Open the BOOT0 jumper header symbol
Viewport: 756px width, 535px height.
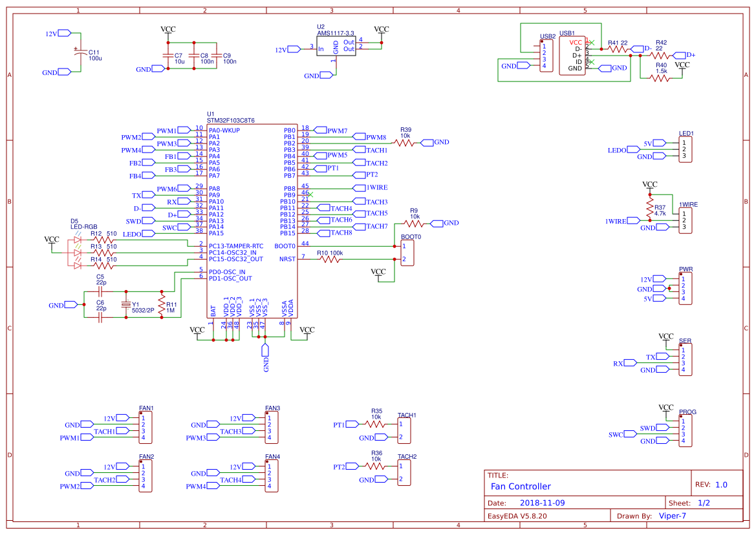tap(406, 252)
